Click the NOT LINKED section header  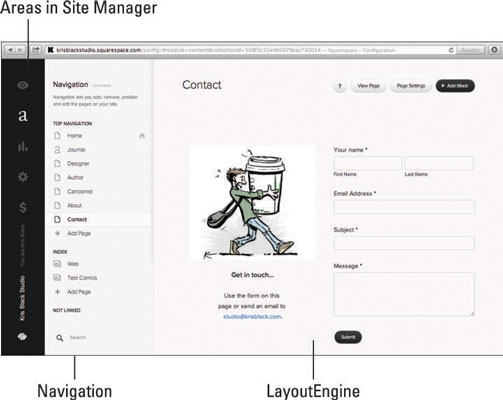click(67, 310)
